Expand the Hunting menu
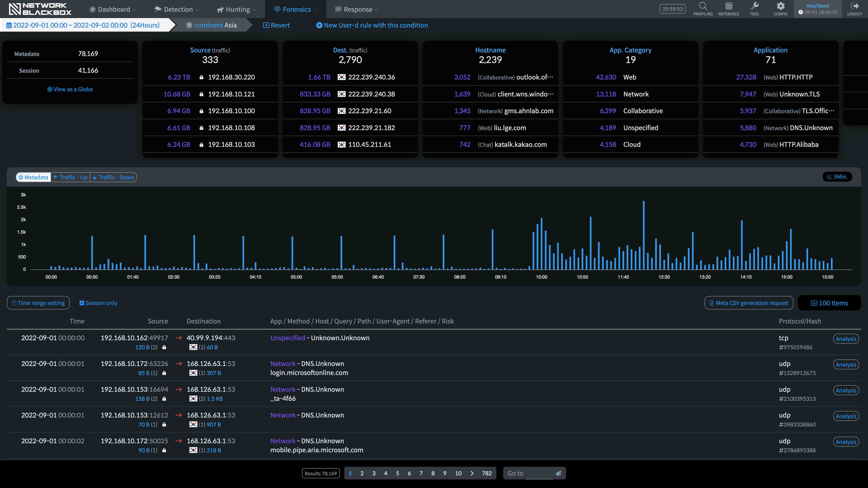 (236, 9)
